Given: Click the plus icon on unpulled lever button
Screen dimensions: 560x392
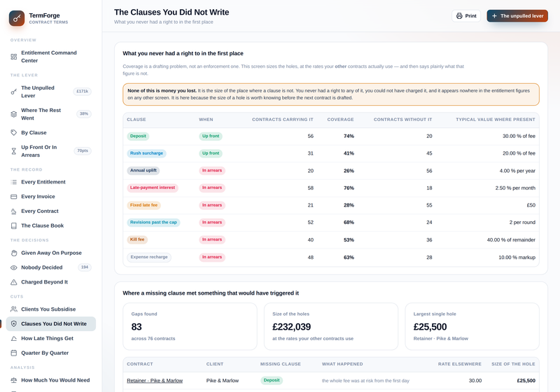Looking at the screenshot, I should pyautogui.click(x=494, y=16).
